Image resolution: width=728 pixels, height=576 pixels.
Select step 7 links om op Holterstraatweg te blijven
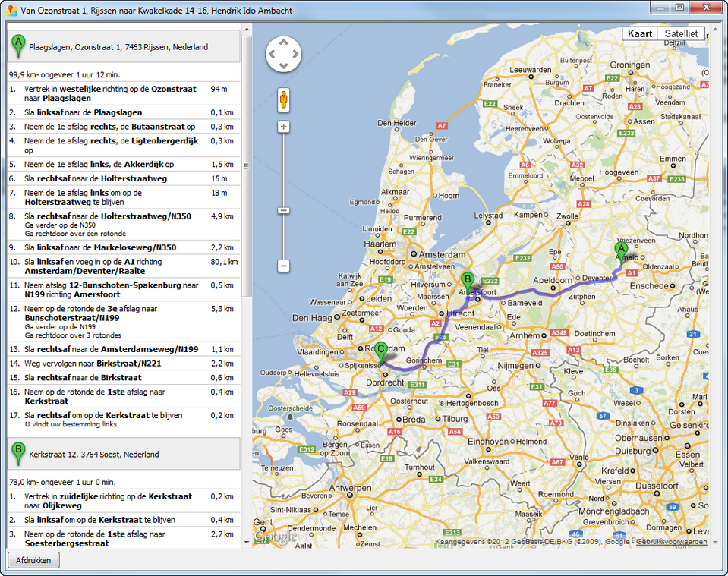[x=124, y=197]
